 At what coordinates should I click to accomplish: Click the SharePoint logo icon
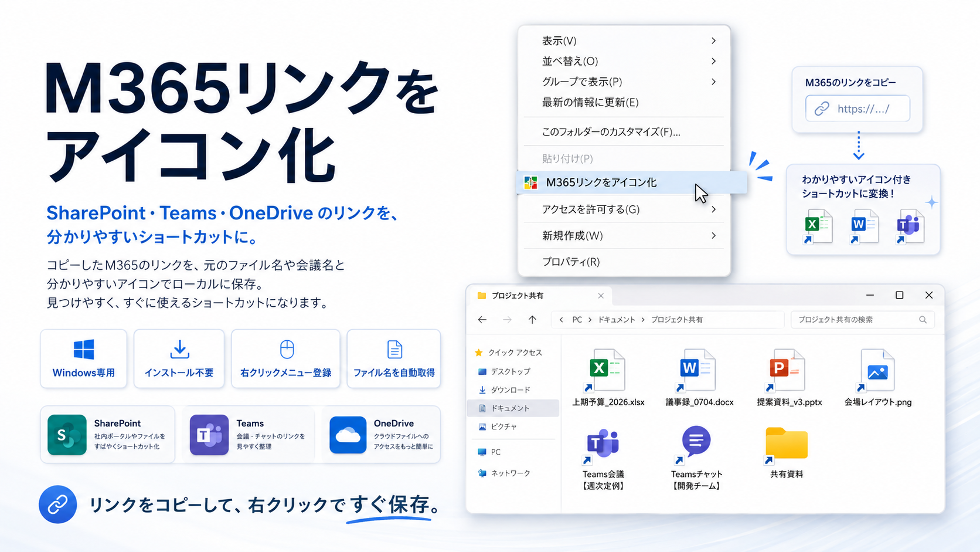tap(67, 435)
